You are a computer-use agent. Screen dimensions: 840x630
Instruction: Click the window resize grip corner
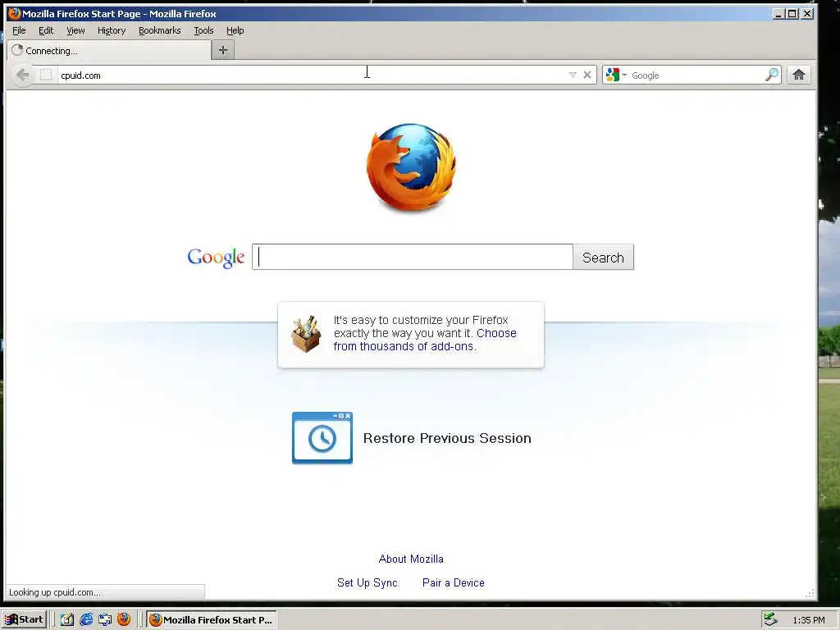[x=810, y=594]
